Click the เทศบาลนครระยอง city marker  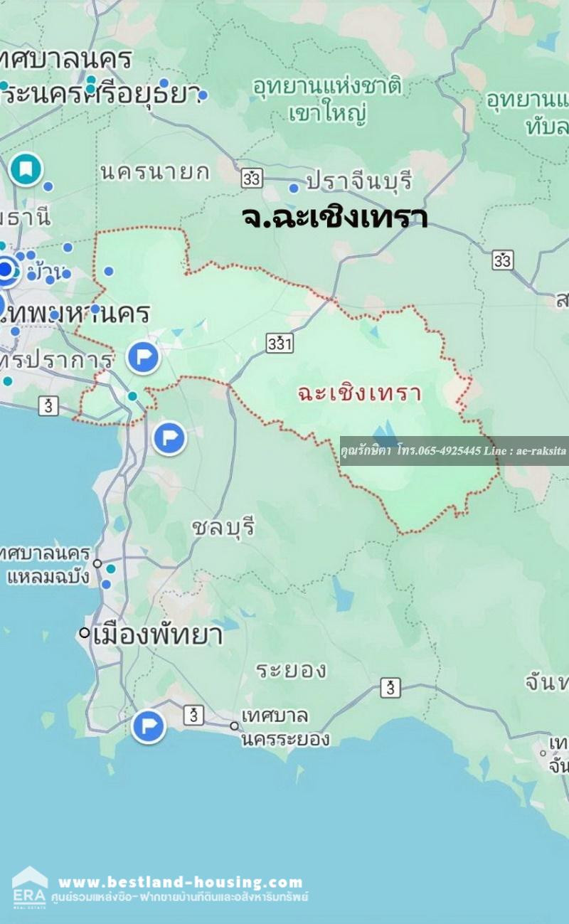(x=234, y=726)
